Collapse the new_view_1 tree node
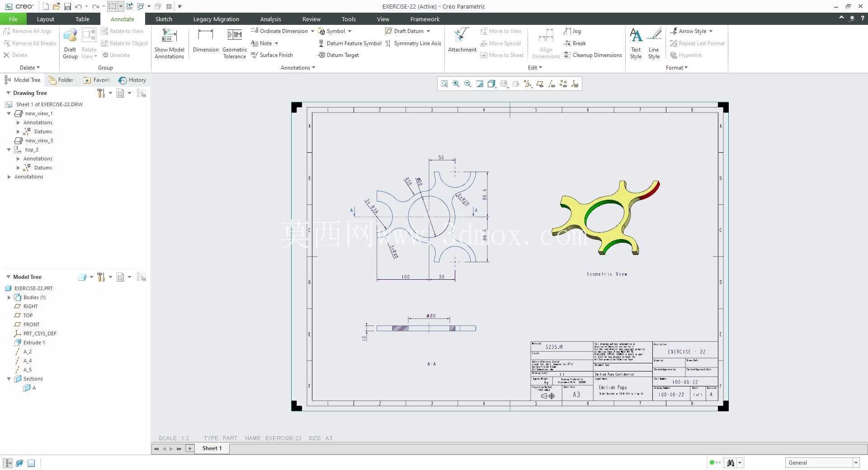The height and width of the screenshot is (470, 868). [9, 113]
